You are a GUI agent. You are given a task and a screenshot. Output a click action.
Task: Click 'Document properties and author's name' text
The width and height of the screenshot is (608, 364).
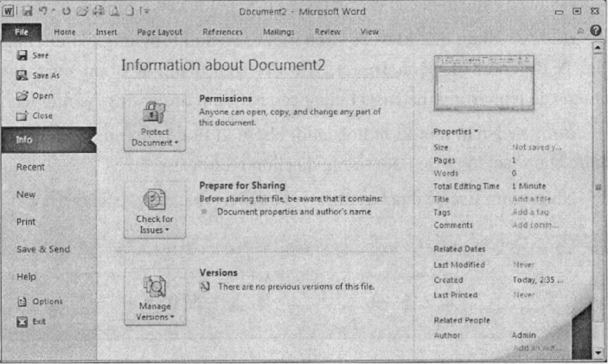[x=294, y=212]
